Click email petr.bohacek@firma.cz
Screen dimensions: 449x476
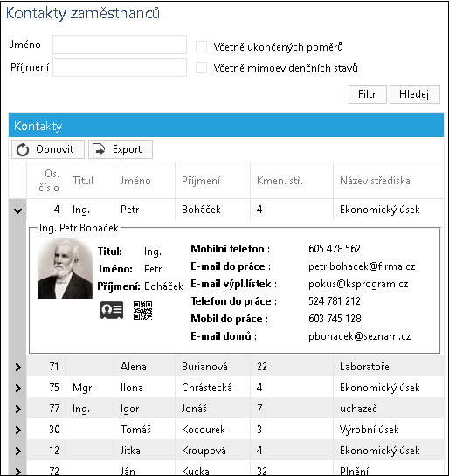coord(362,266)
